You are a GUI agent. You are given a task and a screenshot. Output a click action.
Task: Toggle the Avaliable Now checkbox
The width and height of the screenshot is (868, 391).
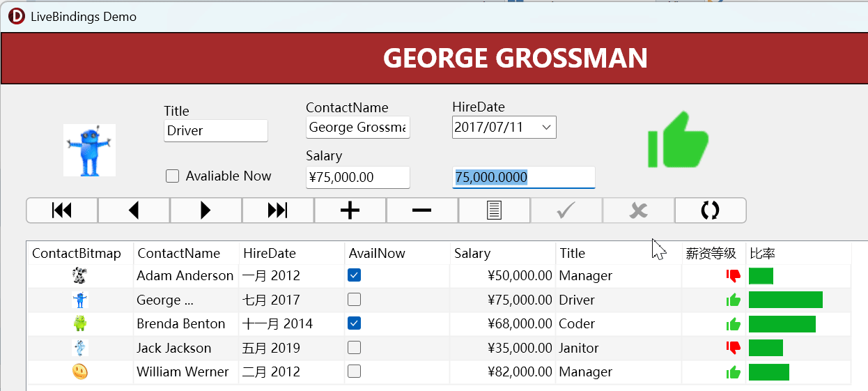173,176
